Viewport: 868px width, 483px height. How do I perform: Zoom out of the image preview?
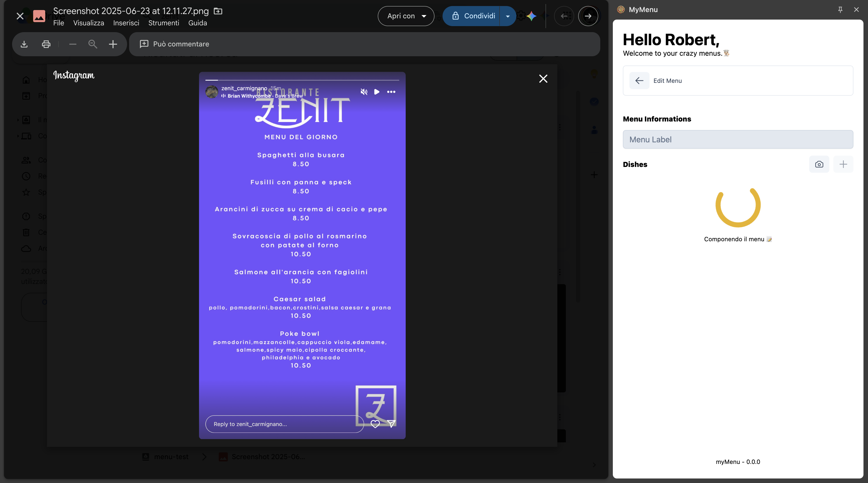pos(73,44)
